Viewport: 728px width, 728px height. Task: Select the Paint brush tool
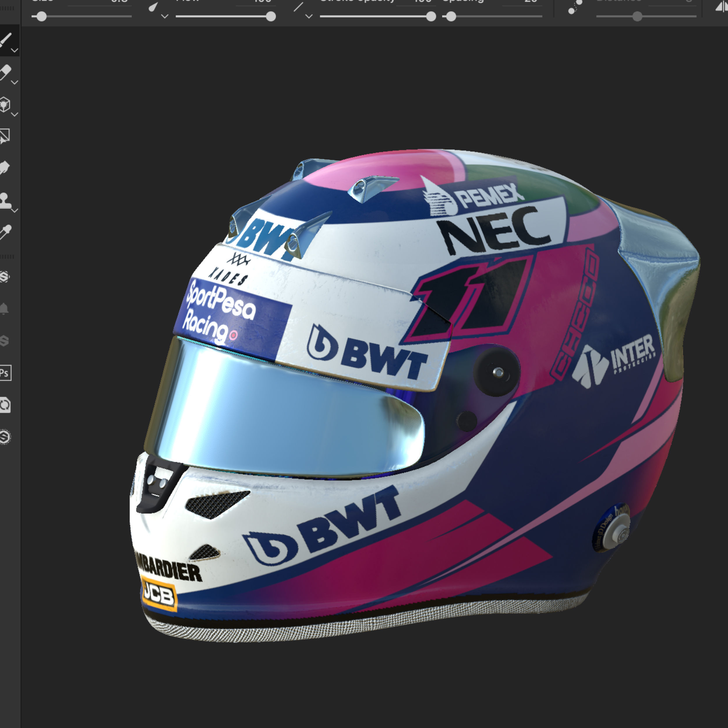click(x=6, y=40)
